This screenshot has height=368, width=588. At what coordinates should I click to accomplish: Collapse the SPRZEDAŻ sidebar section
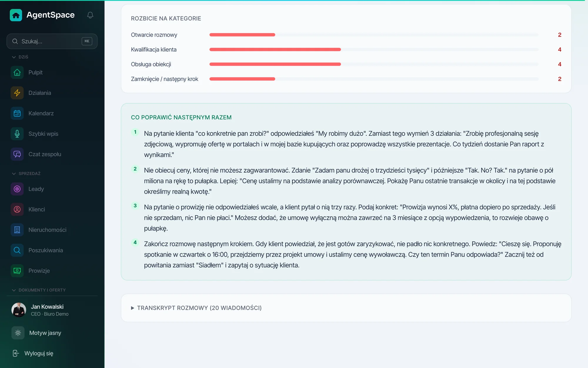point(26,173)
